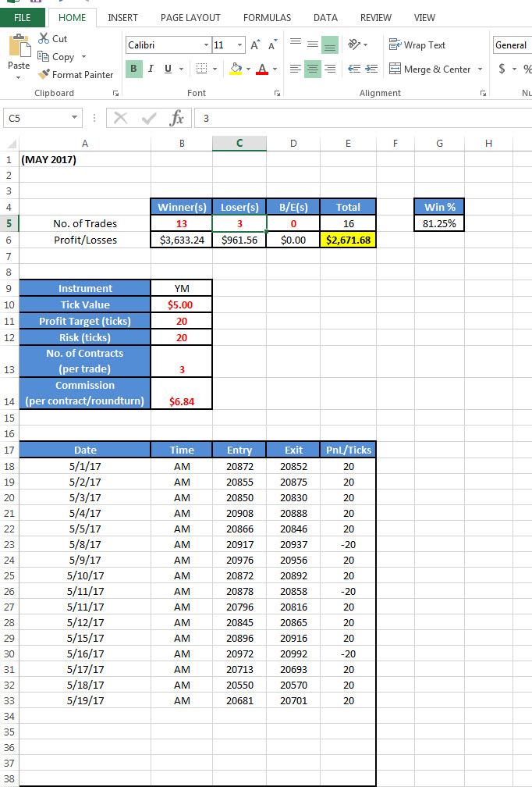
Task: Click Merge & Center
Action: [431, 69]
